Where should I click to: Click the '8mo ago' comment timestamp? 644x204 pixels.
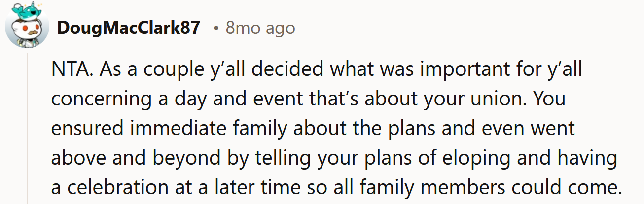[260, 28]
